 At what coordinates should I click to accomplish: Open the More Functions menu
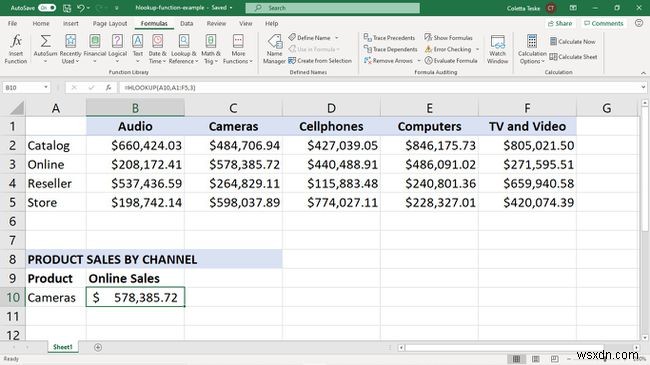(238, 49)
